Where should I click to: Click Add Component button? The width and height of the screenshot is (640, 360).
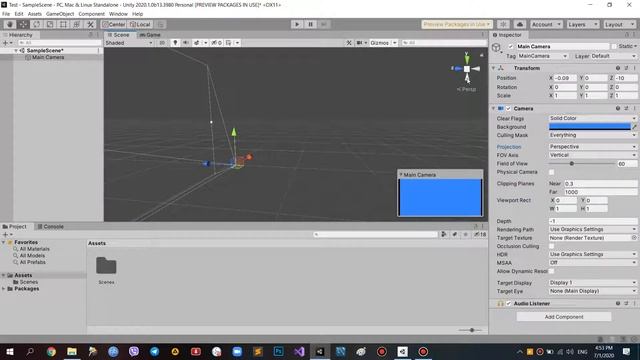point(564,317)
